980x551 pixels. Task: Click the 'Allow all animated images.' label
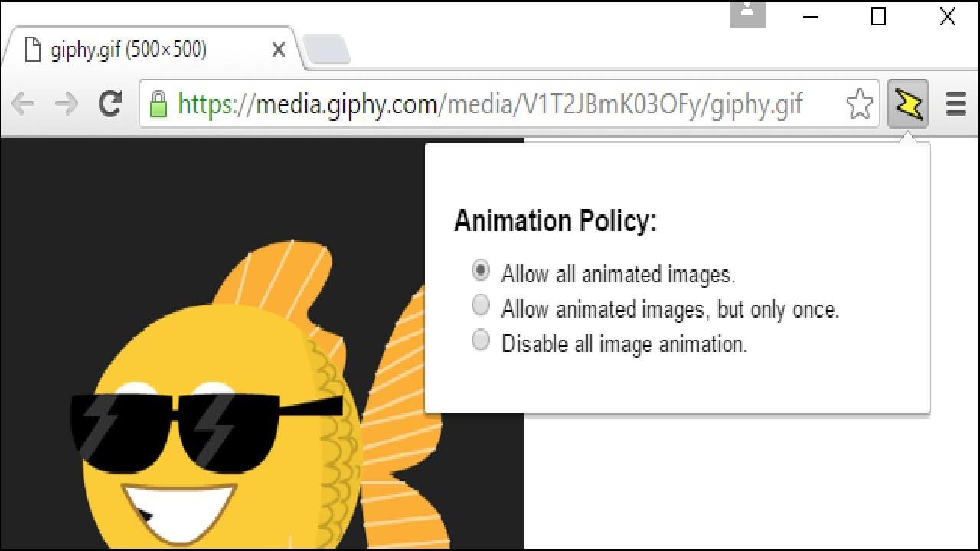tap(618, 274)
